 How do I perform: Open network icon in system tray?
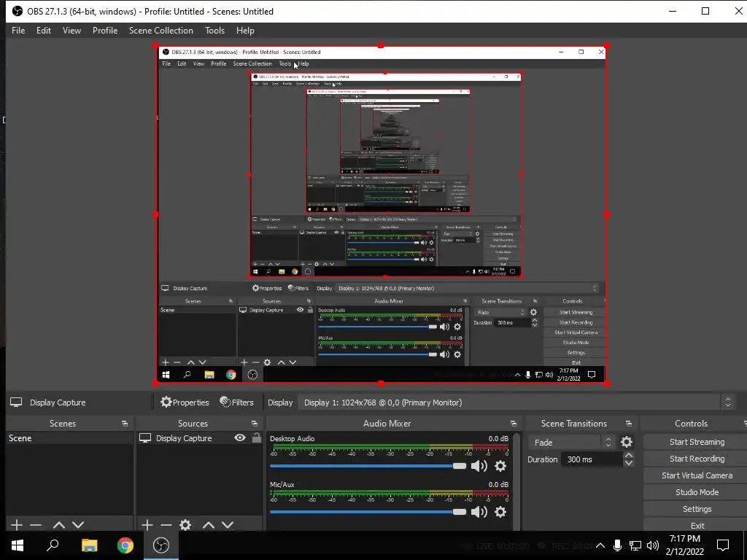(x=635, y=545)
